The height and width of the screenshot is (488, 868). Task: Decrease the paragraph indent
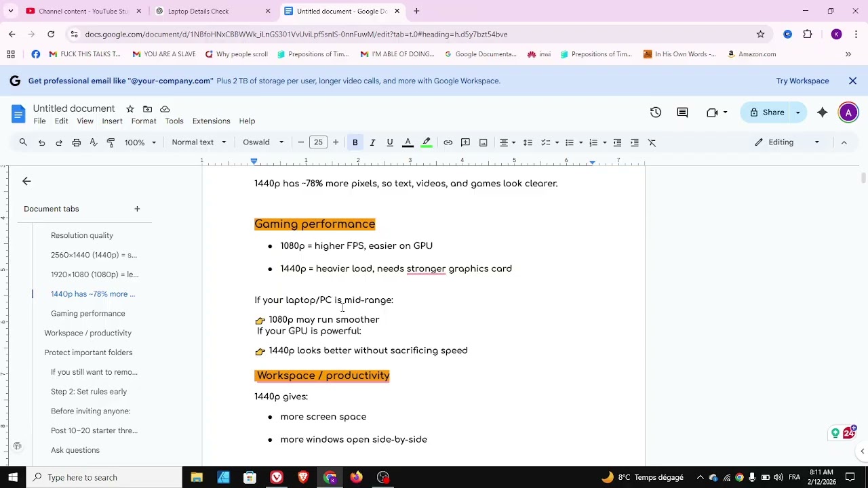click(617, 142)
